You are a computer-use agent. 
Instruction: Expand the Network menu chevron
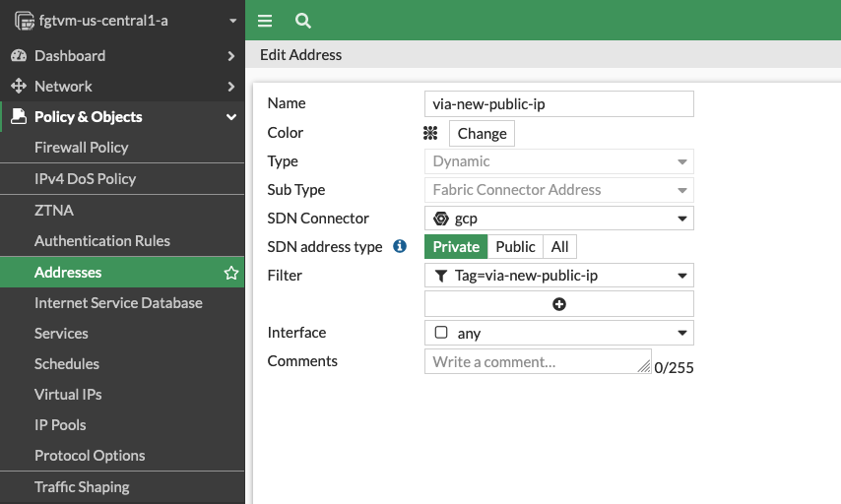click(x=231, y=87)
